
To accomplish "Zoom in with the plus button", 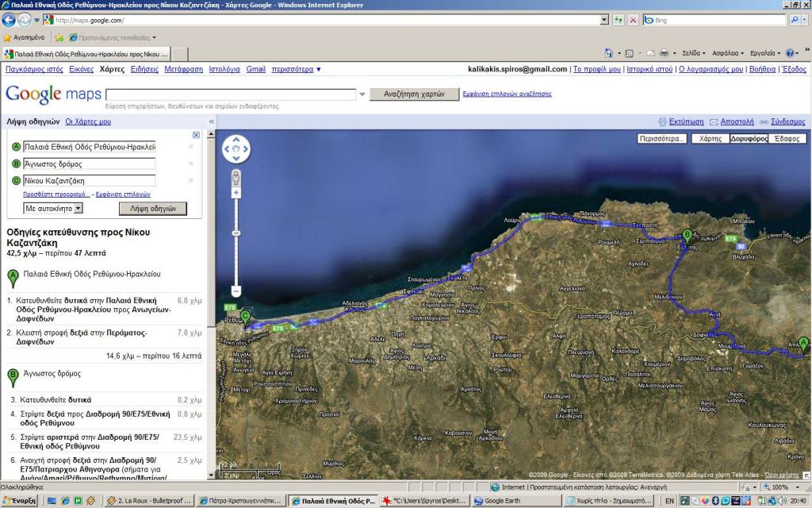I will pyautogui.click(x=236, y=194).
